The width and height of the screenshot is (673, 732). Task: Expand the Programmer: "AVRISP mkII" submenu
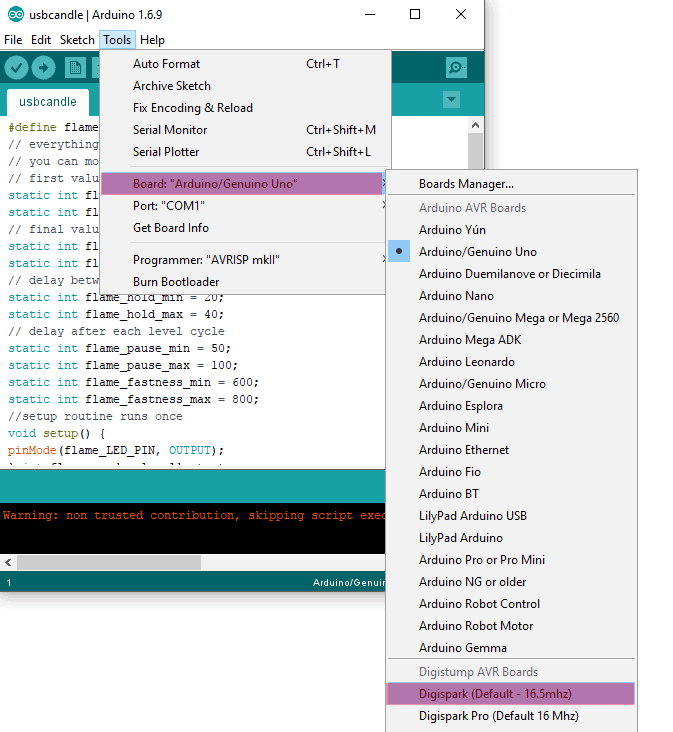243,260
